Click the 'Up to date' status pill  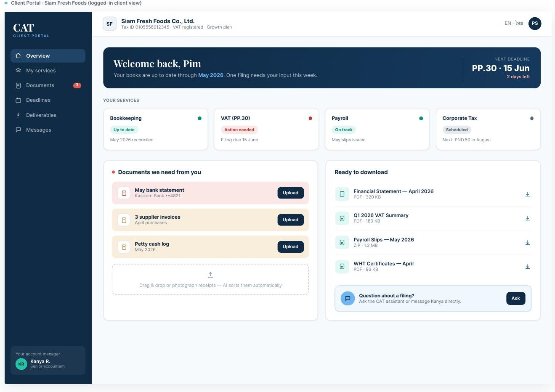[x=124, y=130]
